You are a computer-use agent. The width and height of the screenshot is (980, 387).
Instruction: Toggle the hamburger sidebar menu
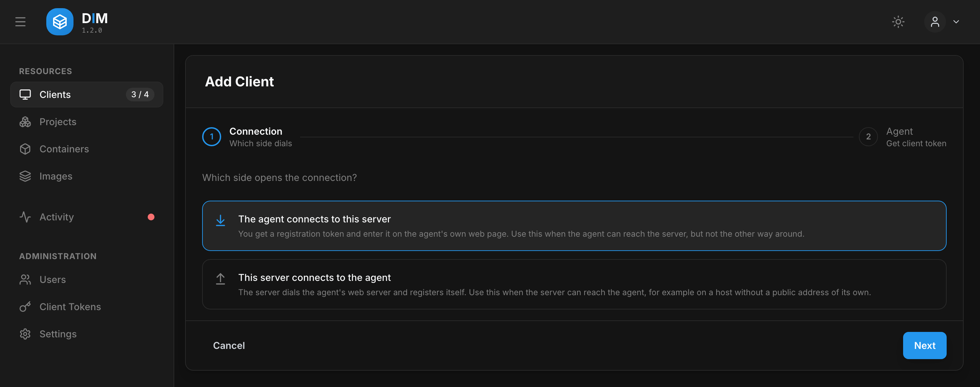(20, 22)
